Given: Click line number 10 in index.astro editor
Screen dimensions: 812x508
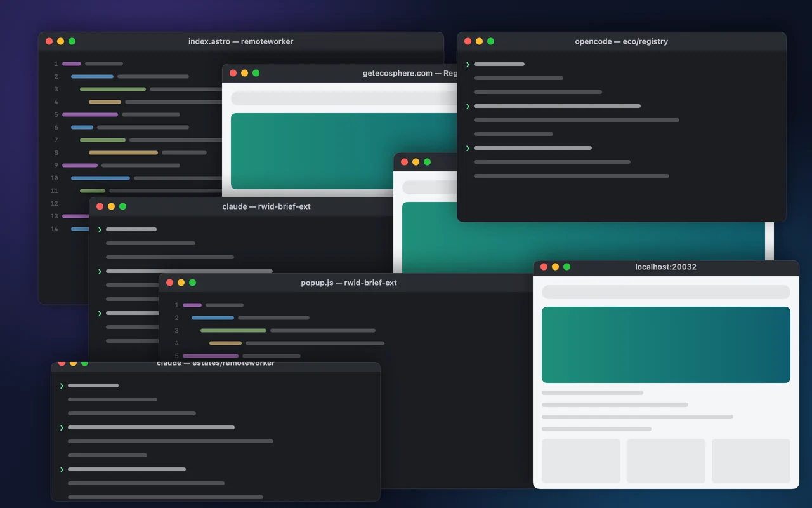Looking at the screenshot, I should [55, 178].
